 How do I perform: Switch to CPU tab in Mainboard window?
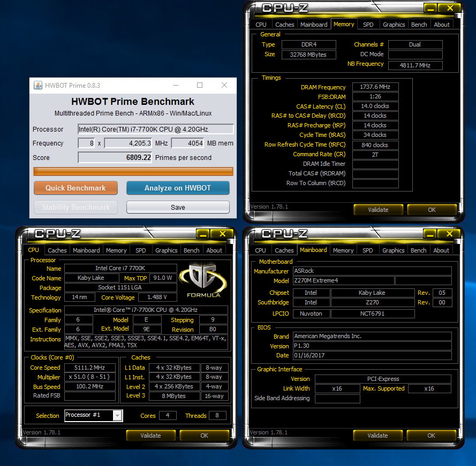260,250
